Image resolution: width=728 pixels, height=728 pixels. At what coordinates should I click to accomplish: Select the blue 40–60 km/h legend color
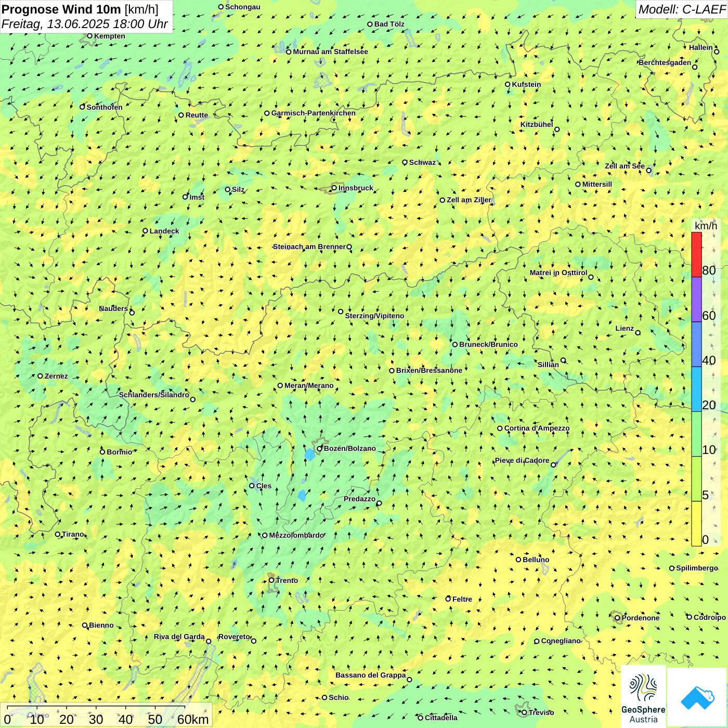(696, 344)
